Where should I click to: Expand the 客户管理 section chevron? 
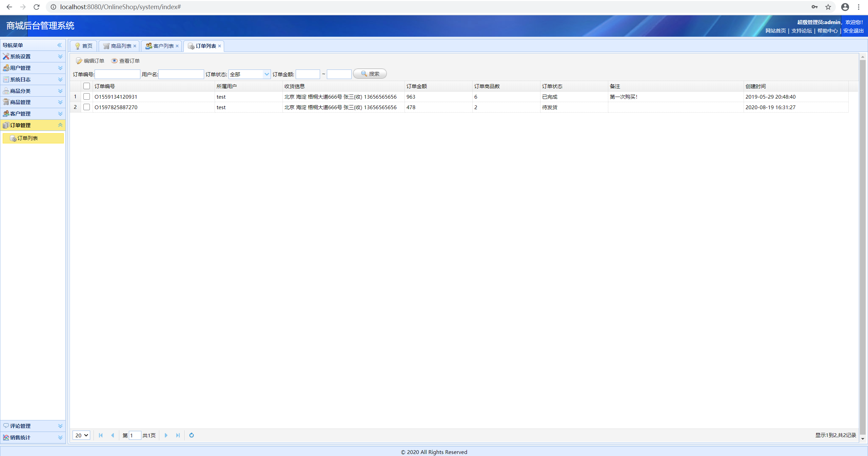(x=60, y=114)
